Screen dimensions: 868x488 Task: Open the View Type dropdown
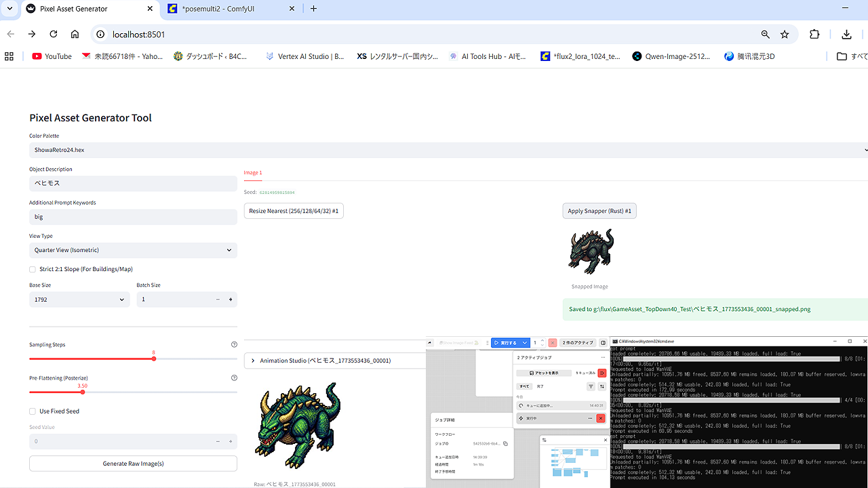[133, 250]
